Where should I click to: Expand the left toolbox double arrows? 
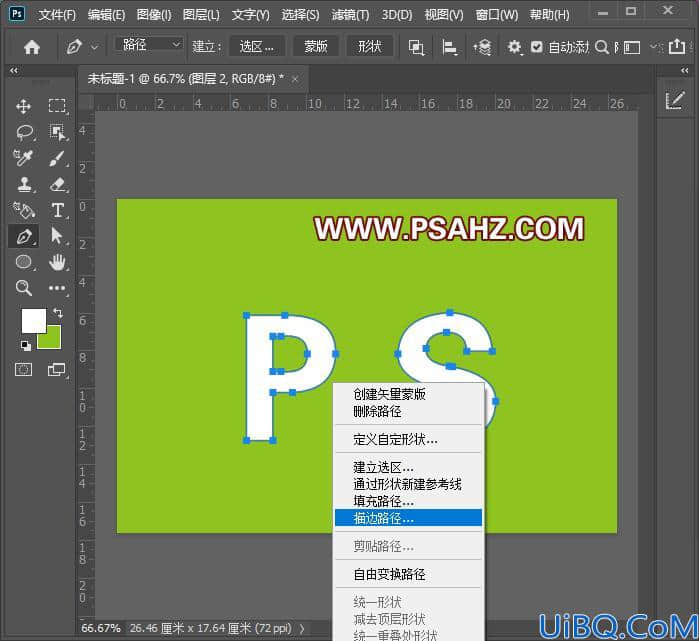tap(14, 70)
